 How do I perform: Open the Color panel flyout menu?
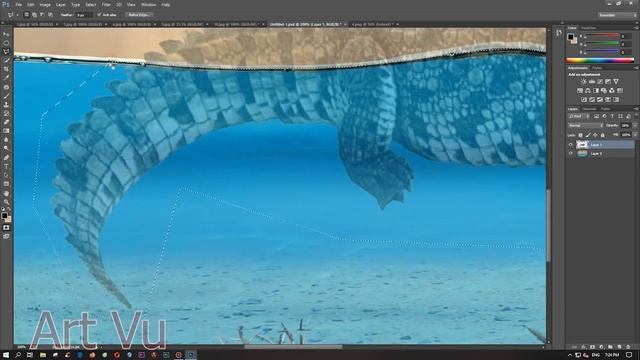(x=636, y=28)
